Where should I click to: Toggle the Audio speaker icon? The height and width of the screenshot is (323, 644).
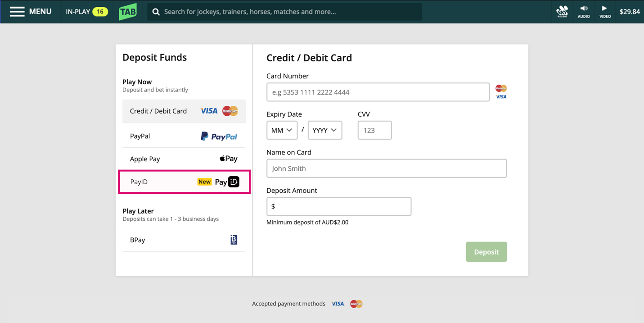584,11
